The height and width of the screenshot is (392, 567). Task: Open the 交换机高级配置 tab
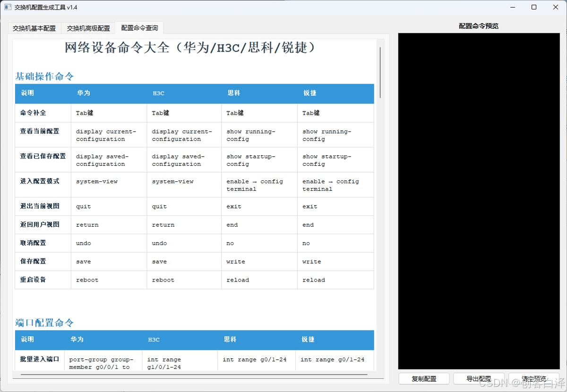[88, 28]
